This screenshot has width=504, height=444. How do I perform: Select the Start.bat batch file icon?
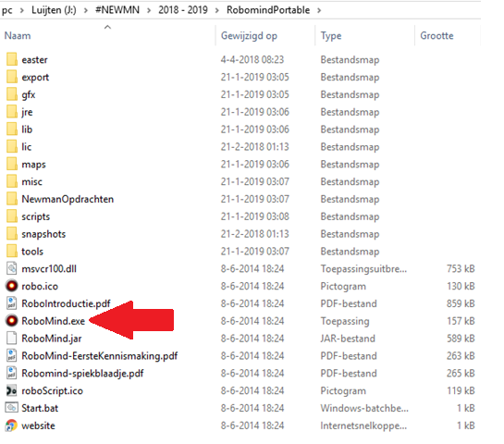click(x=12, y=408)
